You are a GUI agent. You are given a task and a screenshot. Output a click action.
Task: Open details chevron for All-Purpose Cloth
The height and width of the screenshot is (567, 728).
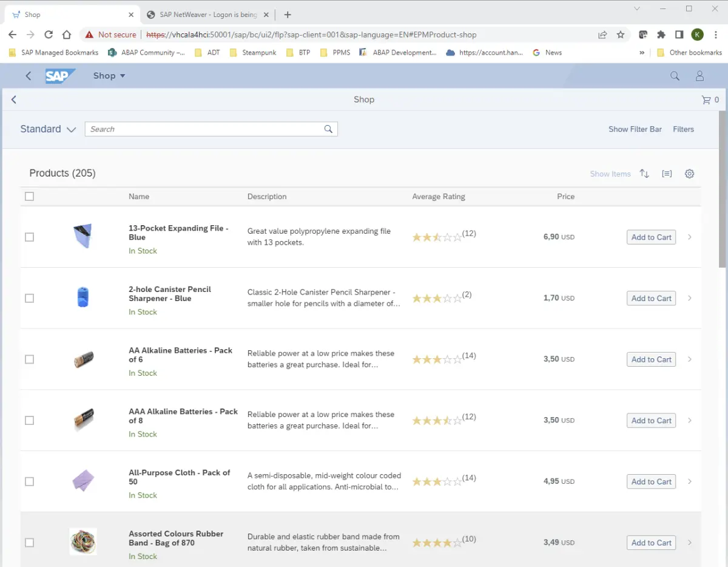(690, 481)
